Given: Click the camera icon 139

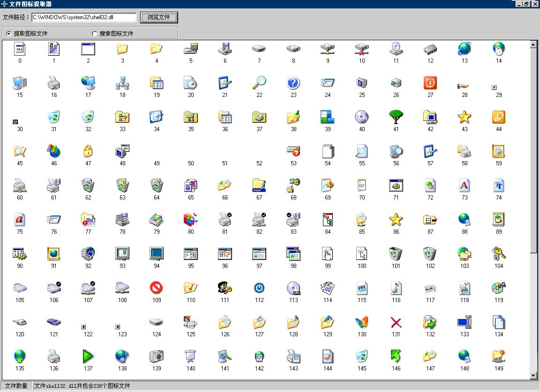Looking at the screenshot, I should point(156,356).
